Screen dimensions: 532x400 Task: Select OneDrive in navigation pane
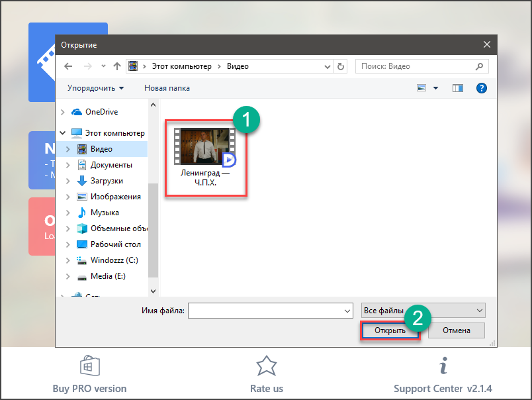pyautogui.click(x=101, y=112)
